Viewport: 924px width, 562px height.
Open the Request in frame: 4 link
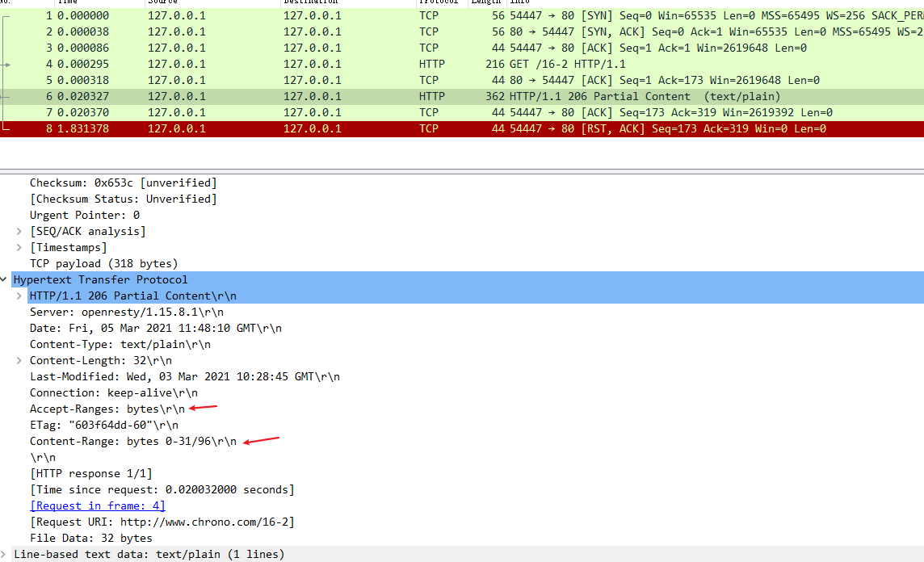[97, 505]
